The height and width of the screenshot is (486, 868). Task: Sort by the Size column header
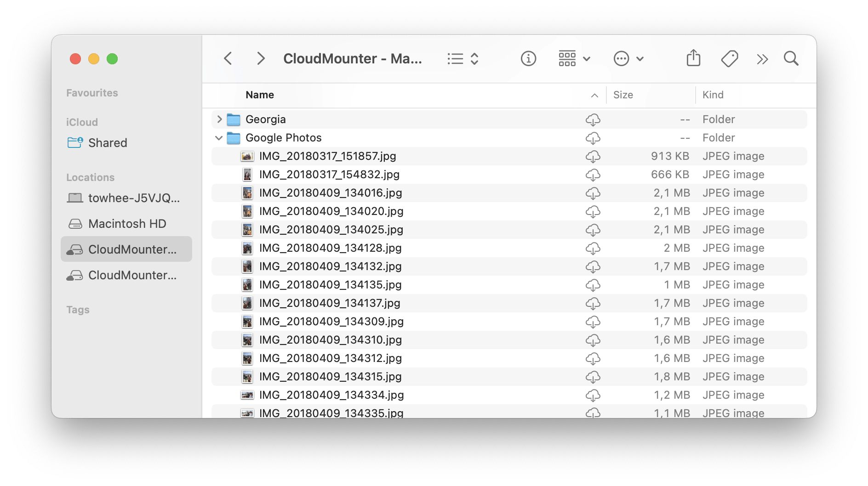(x=623, y=95)
